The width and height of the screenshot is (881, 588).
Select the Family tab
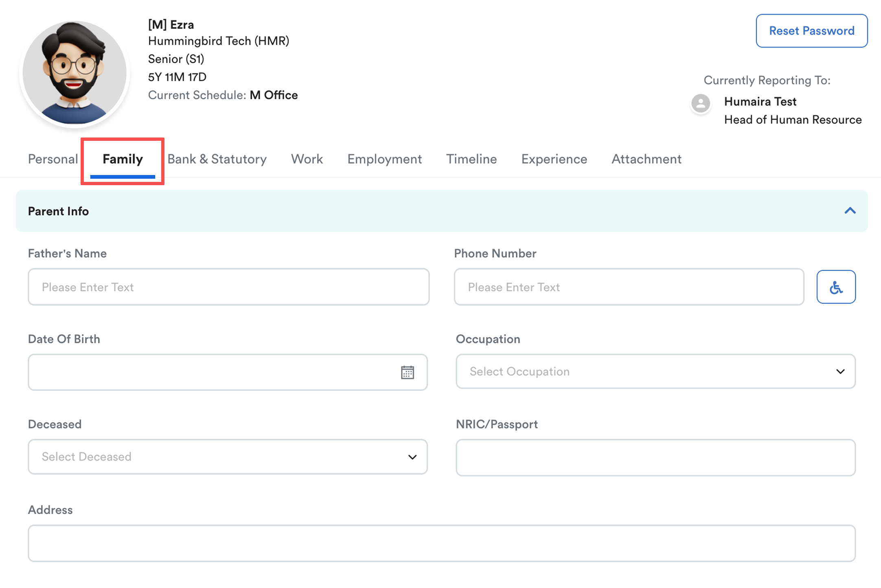tap(123, 159)
